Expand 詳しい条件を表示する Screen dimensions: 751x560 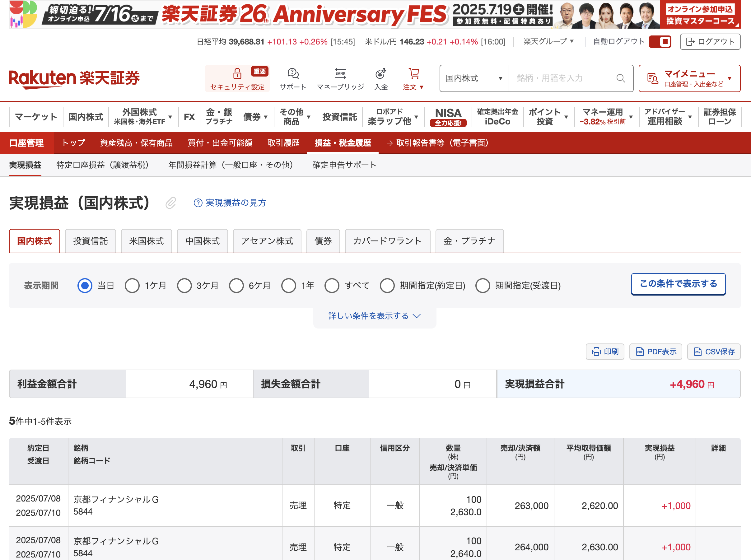coord(375,316)
